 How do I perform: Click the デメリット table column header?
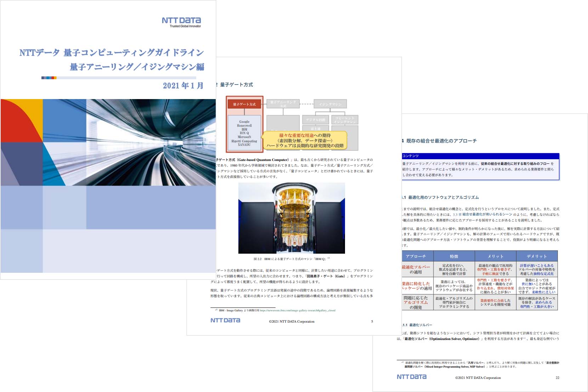coord(537,256)
